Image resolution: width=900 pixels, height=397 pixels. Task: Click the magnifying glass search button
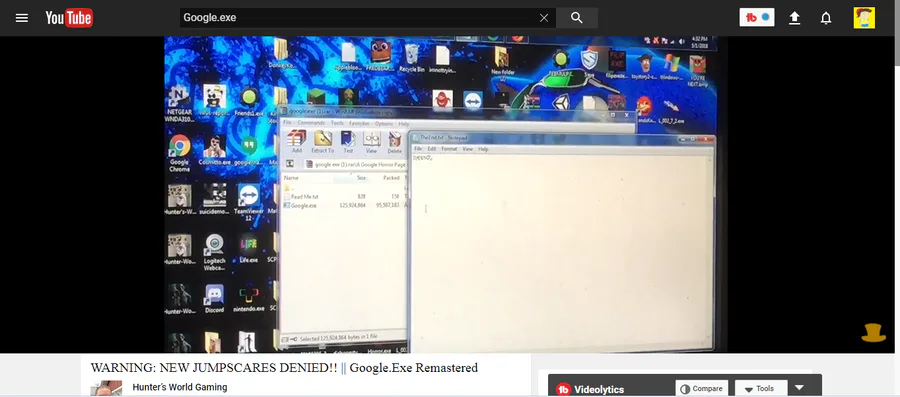(x=577, y=18)
